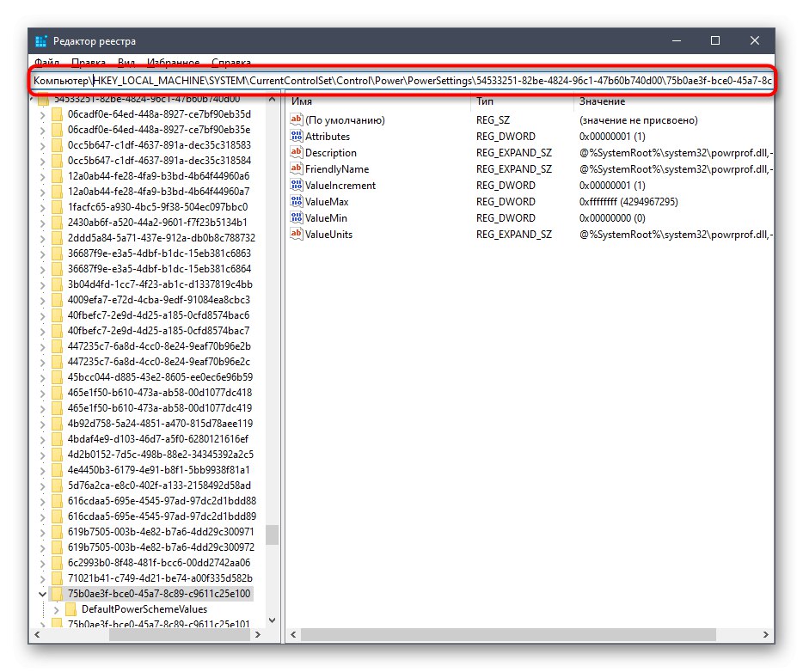803x672 pixels.
Task: Click the ValueIncrement DWORD icon
Action: 297,186
